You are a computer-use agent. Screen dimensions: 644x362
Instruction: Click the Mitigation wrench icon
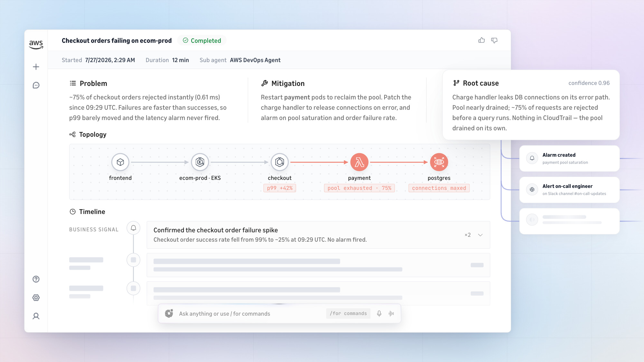click(x=265, y=83)
